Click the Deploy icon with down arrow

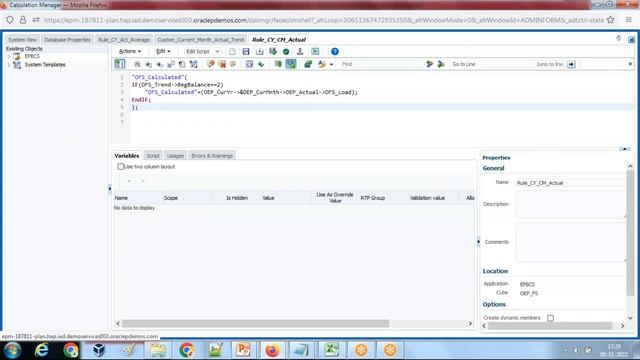click(300, 51)
